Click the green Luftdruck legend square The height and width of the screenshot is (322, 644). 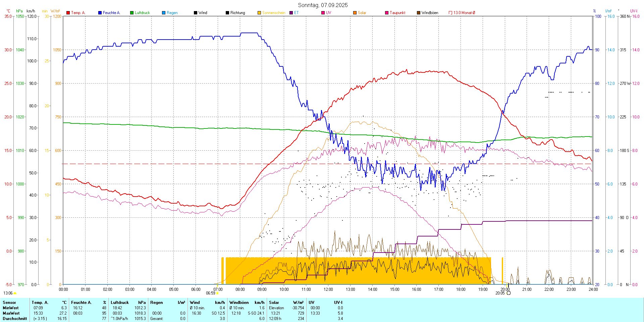(132, 13)
